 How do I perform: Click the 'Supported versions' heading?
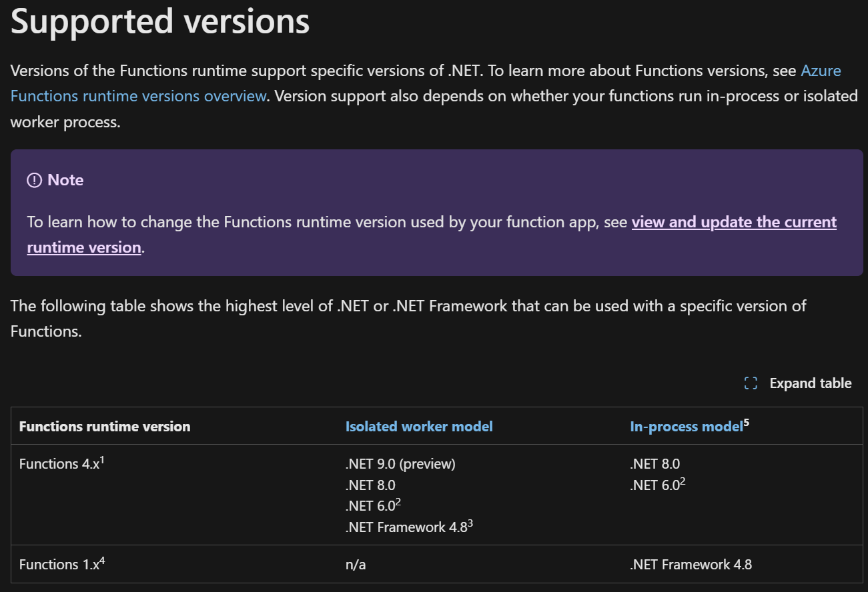(160, 21)
